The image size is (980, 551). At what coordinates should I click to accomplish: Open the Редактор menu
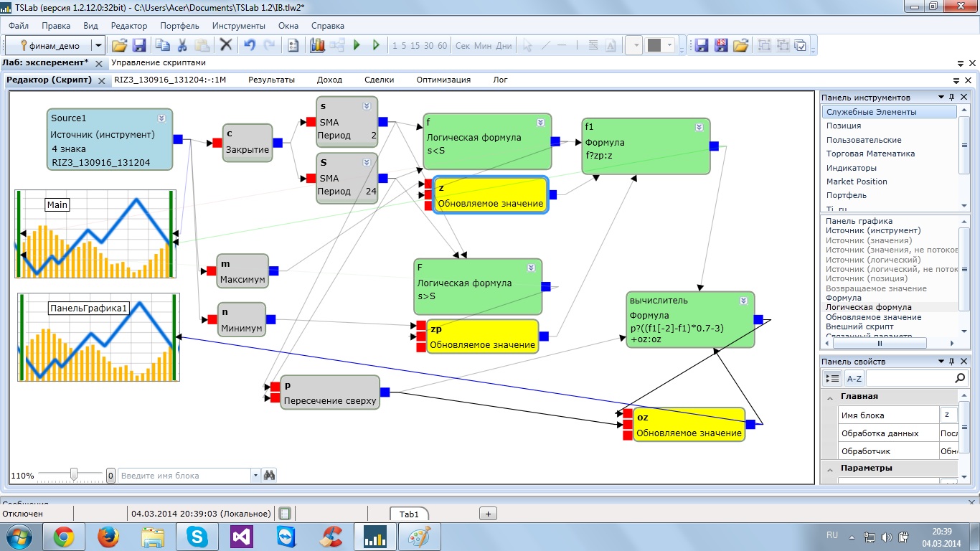(x=129, y=26)
